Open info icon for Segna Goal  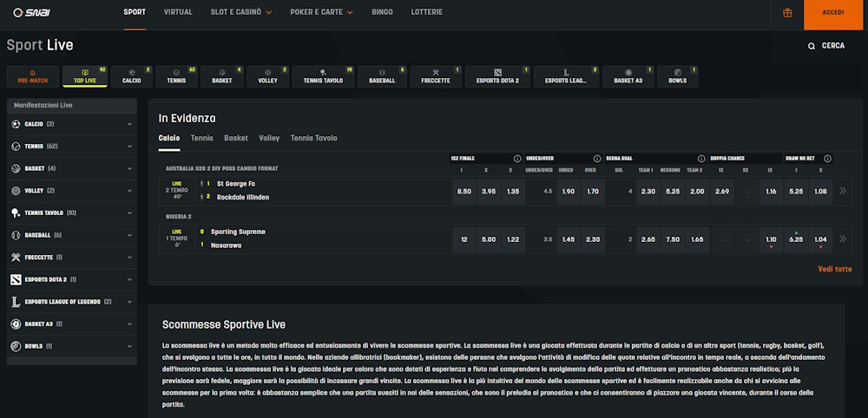(x=701, y=159)
